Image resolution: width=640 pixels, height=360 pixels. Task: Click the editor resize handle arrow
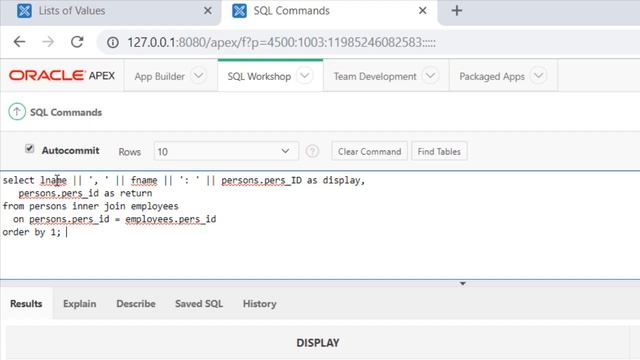coord(462,283)
